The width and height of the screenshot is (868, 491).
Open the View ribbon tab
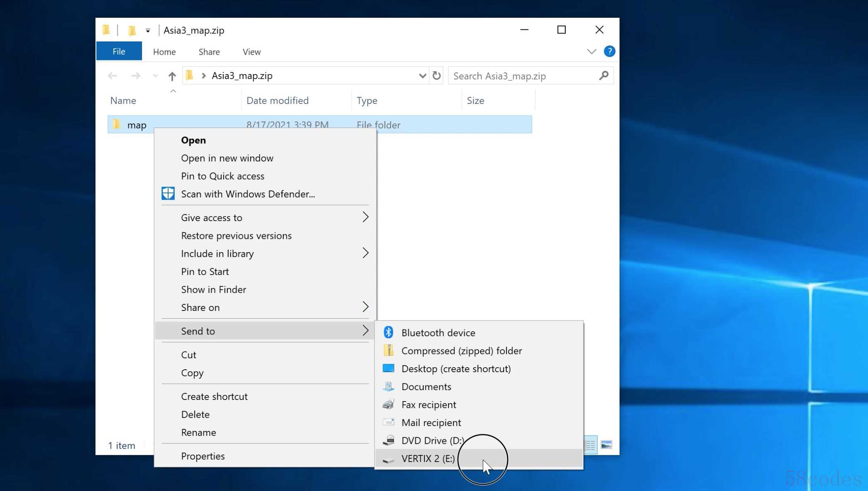(251, 52)
